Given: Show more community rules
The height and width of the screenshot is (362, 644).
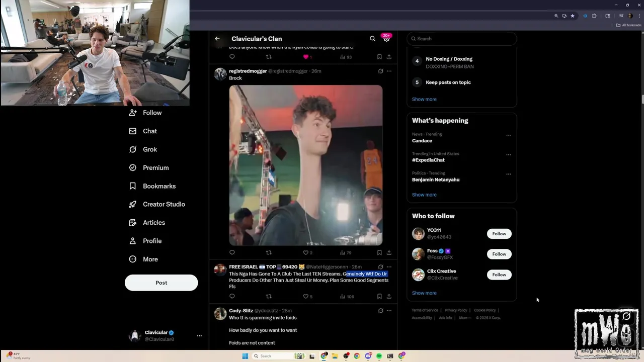Looking at the screenshot, I should coord(424,99).
